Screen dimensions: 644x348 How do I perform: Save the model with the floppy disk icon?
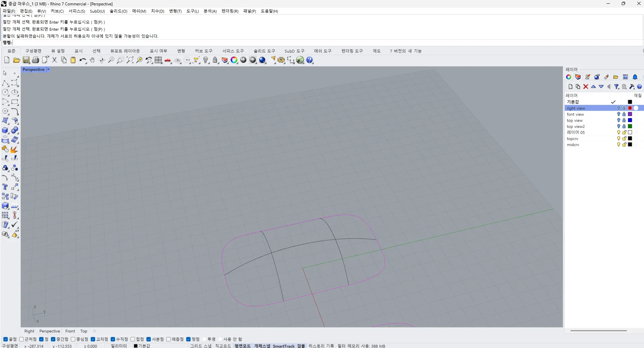point(26,60)
